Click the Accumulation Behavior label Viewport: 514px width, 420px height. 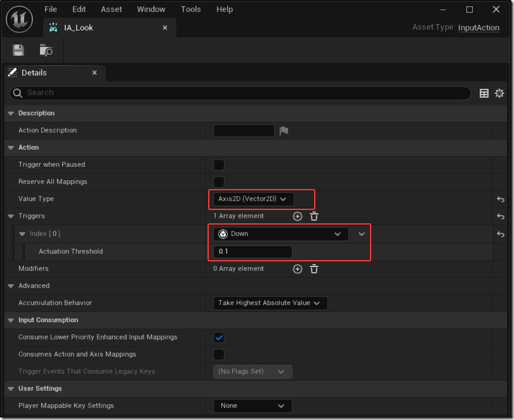55,303
